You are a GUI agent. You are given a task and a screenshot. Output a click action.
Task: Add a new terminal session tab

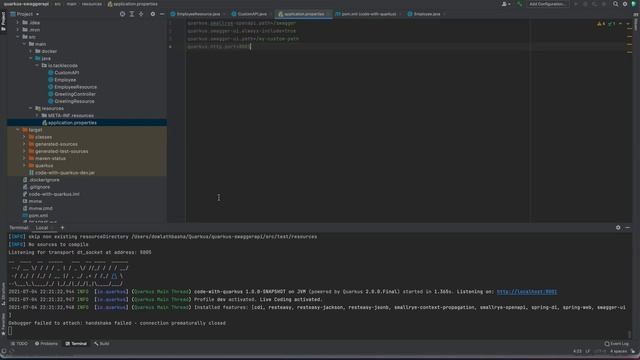pos(62,228)
